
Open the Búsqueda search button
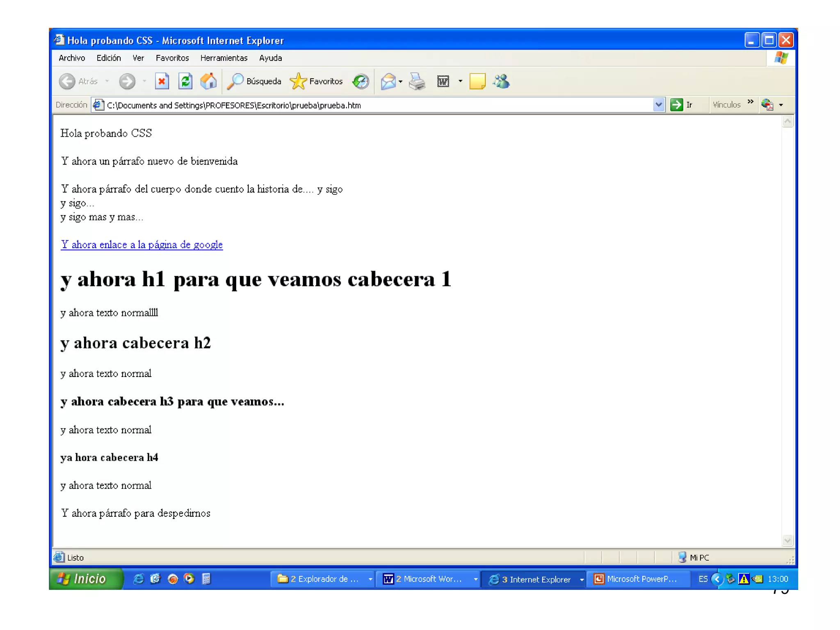(255, 81)
